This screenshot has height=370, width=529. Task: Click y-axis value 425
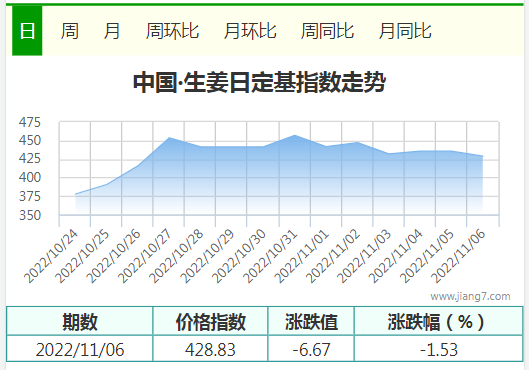30,158
